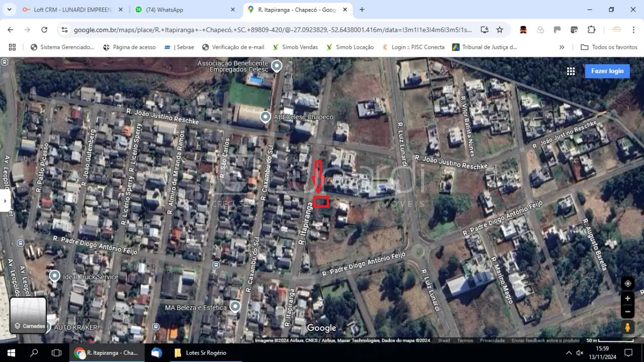Show hidden system tray icons
This screenshot has height=362, width=644.
569,353
